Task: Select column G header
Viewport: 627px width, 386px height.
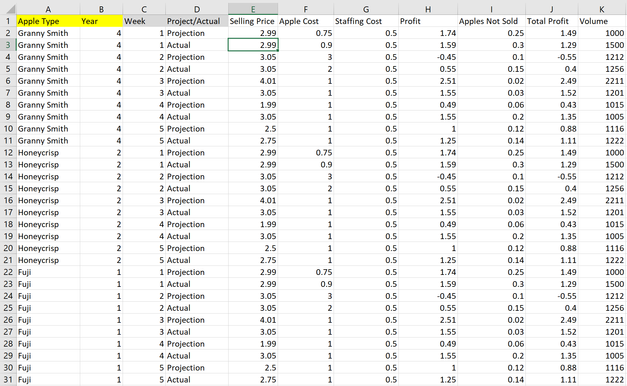Action: pyautogui.click(x=366, y=9)
